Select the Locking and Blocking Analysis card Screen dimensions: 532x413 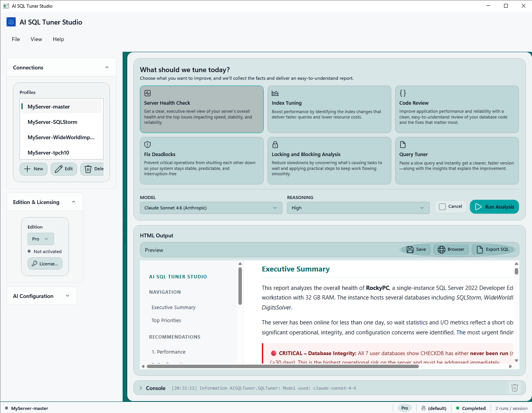[329, 161]
